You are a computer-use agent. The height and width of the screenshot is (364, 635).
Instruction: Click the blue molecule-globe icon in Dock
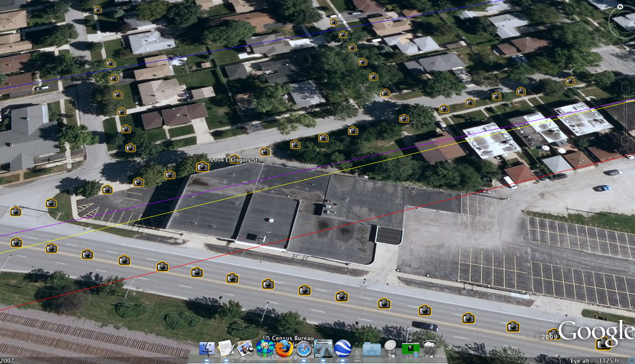[x=265, y=348]
